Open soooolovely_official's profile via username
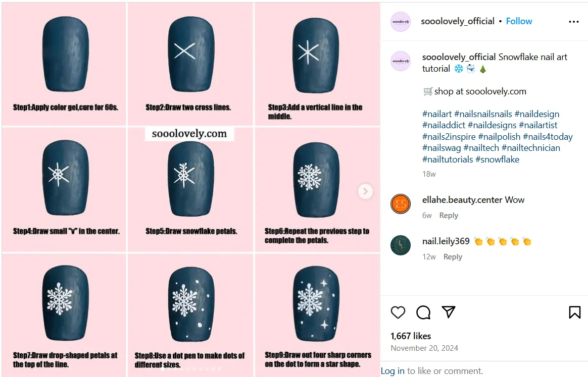This screenshot has height=377, width=588. [458, 57]
